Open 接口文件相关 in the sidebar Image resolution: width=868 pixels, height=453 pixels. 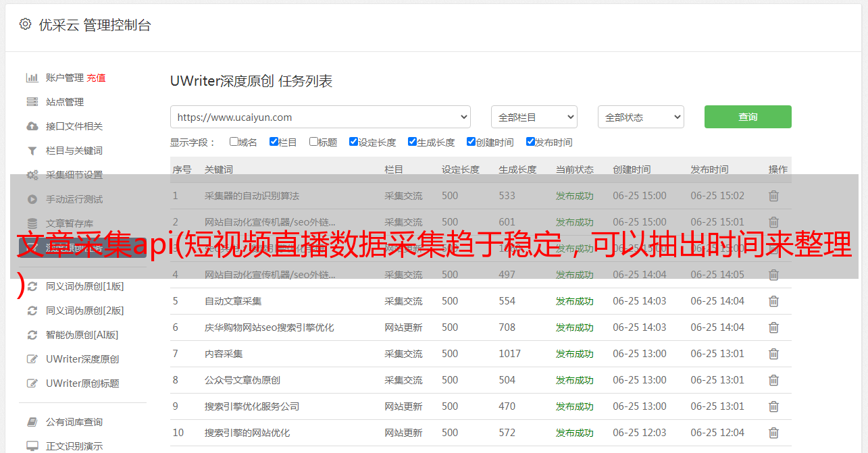(x=74, y=126)
